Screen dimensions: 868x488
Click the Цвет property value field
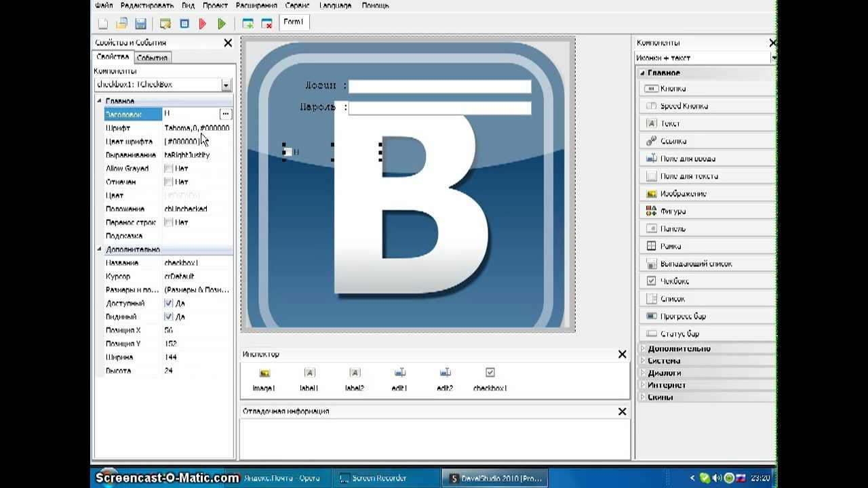(197, 195)
